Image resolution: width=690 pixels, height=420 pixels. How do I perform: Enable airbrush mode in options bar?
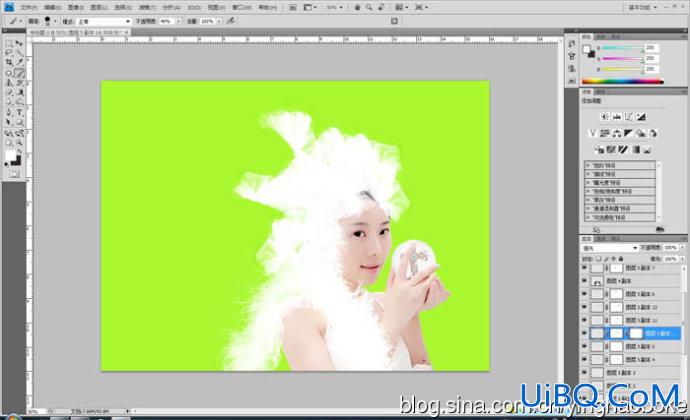pos(231,21)
